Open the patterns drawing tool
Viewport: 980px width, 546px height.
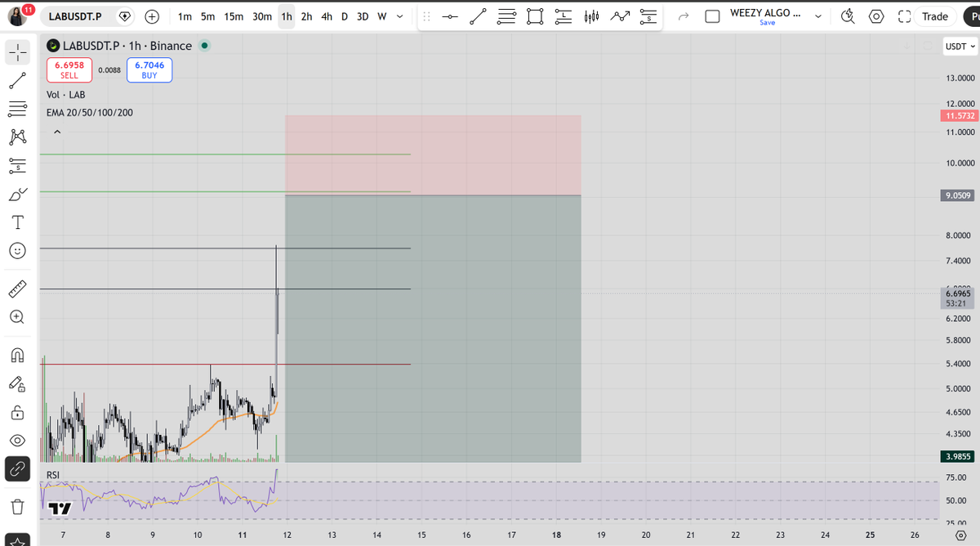point(18,136)
